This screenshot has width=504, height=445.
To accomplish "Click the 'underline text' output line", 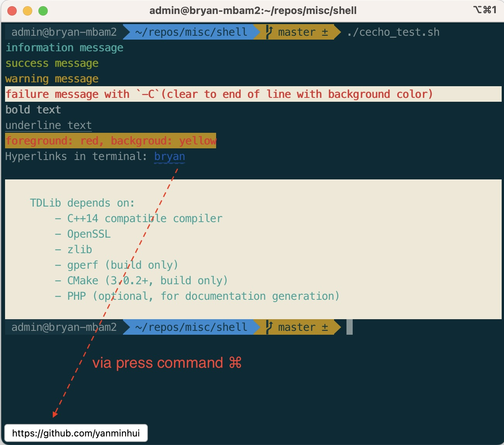I will 48,125.
